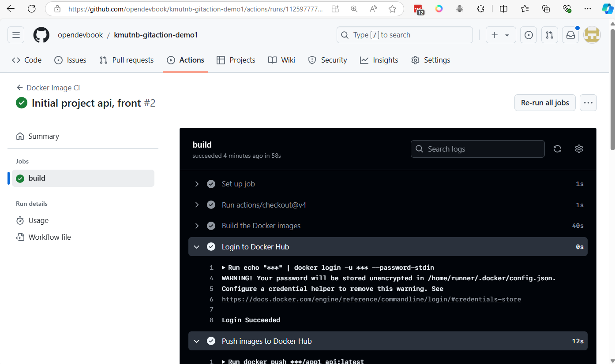
Task: Go to GitHub home via Octocat logo
Action: (x=41, y=35)
